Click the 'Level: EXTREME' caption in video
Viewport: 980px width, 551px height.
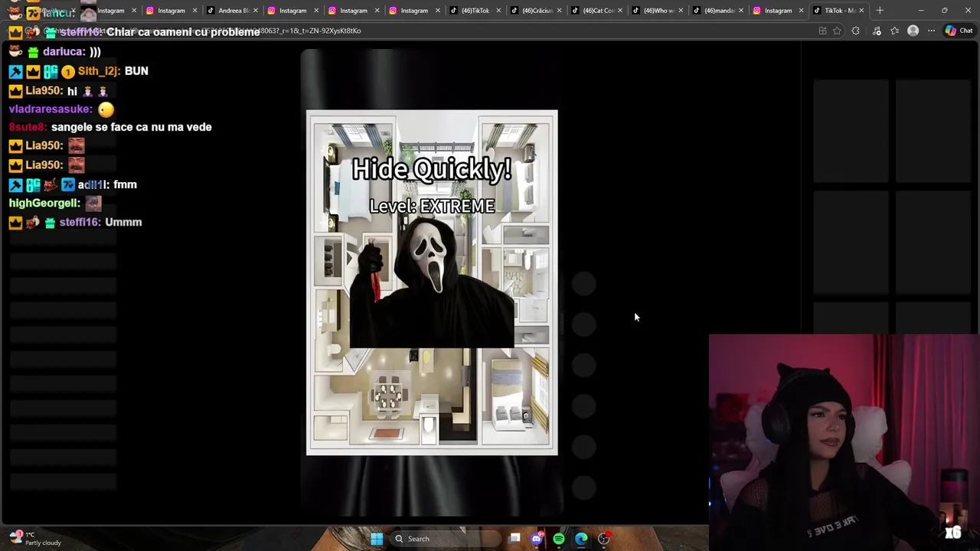[x=432, y=206]
